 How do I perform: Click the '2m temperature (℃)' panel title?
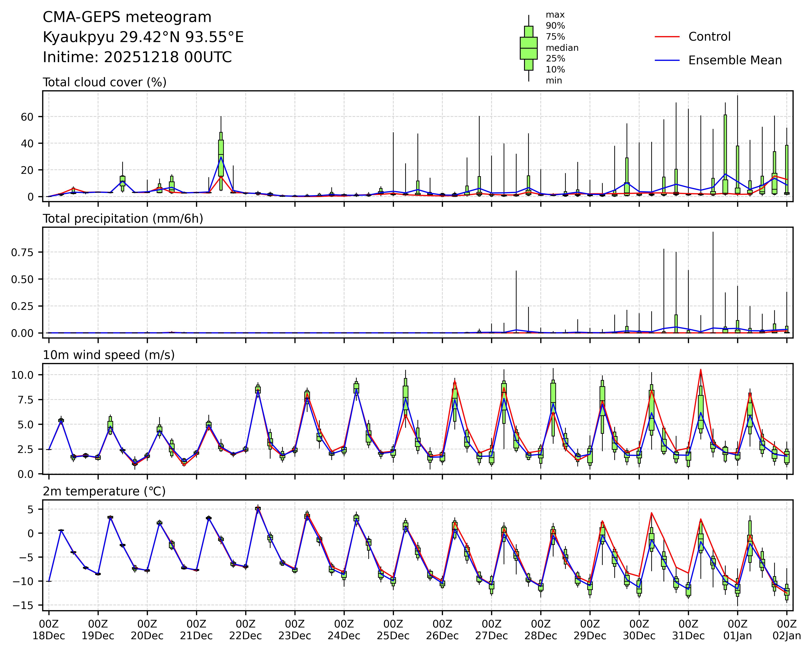(x=104, y=491)
